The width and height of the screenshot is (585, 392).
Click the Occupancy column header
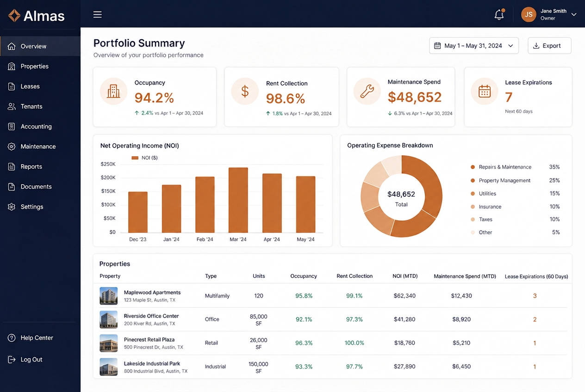(304, 276)
